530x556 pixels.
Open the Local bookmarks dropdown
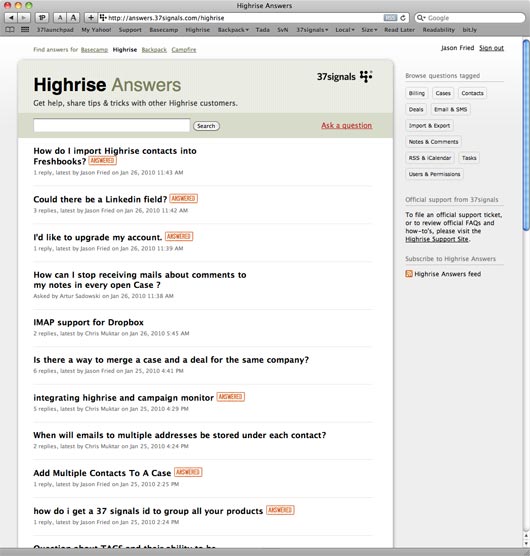point(345,30)
